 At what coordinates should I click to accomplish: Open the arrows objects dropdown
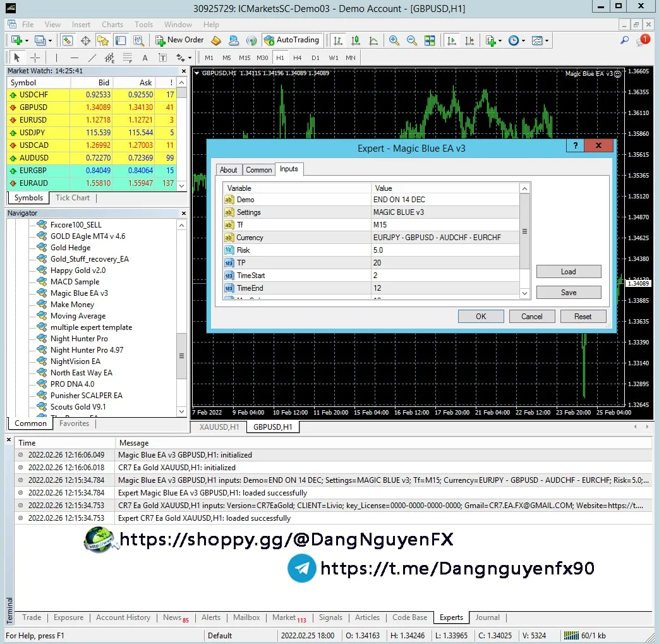pos(184,58)
